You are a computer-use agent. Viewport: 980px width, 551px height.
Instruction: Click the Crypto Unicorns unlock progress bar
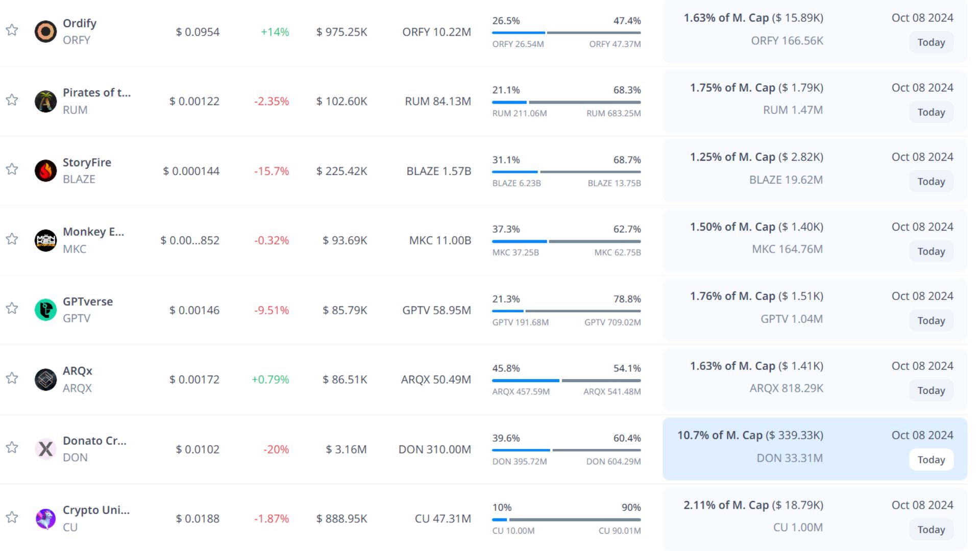point(566,520)
